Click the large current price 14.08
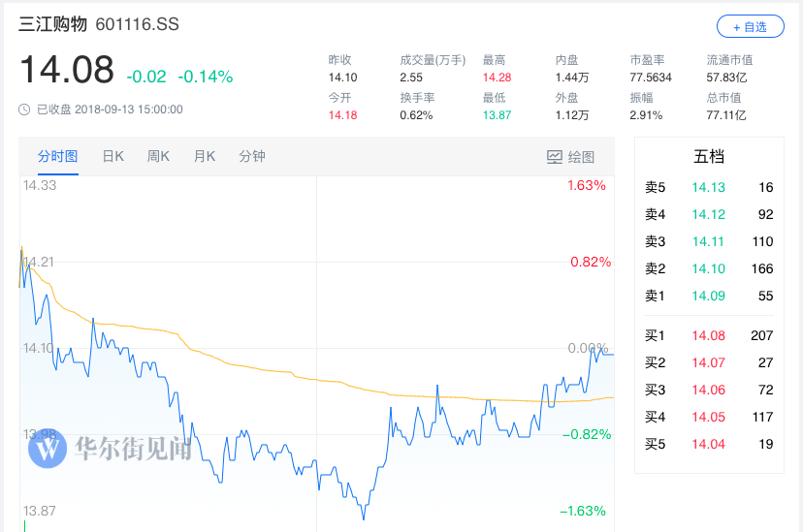This screenshot has width=803, height=532. point(67,71)
